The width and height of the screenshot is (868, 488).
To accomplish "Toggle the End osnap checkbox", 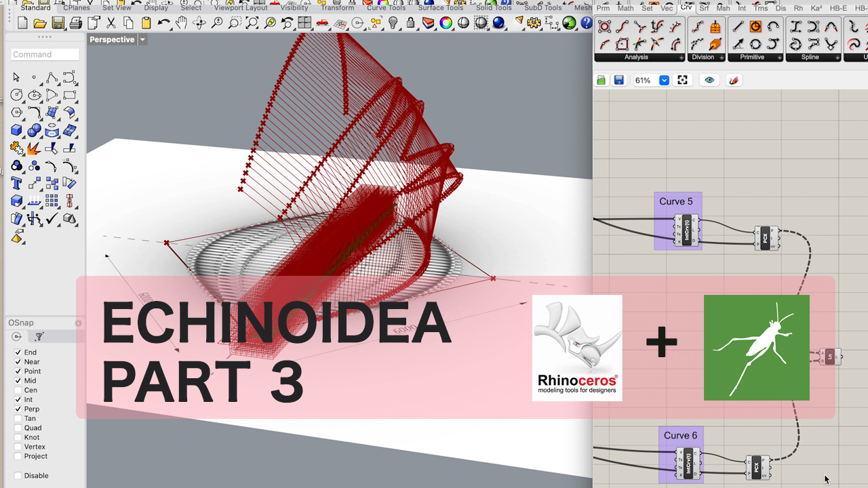I will (18, 352).
